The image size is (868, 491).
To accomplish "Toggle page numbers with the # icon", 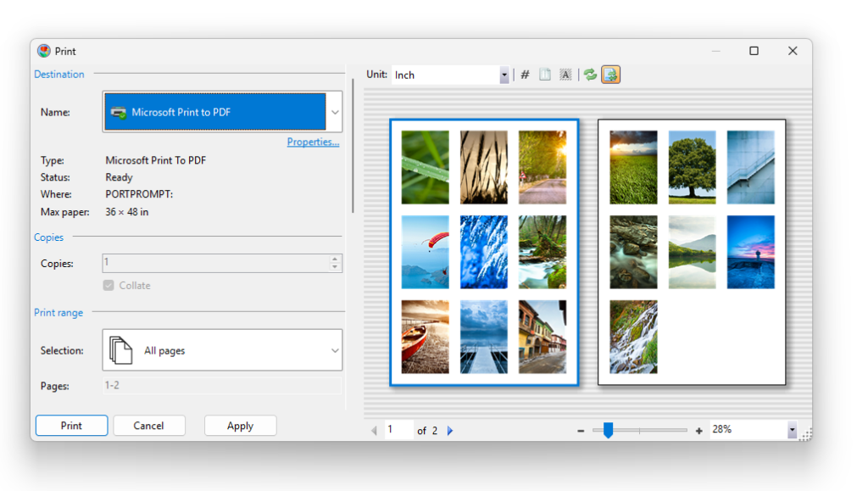I will point(526,74).
